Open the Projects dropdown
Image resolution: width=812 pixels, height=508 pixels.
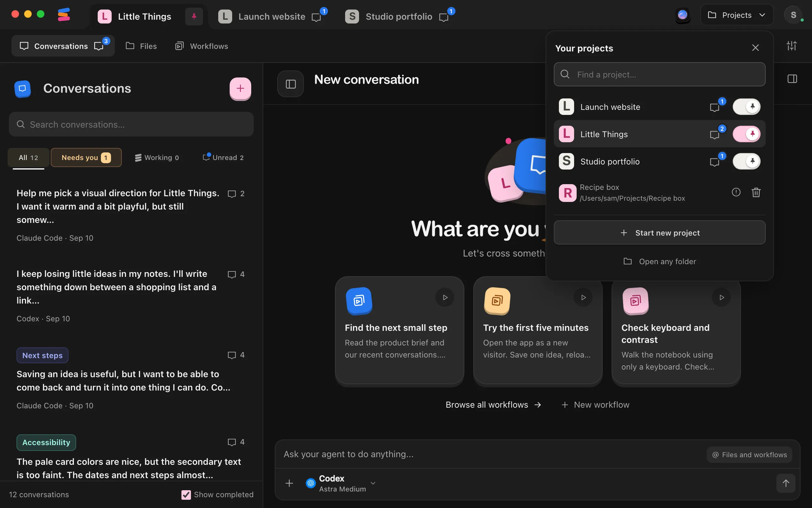click(737, 15)
